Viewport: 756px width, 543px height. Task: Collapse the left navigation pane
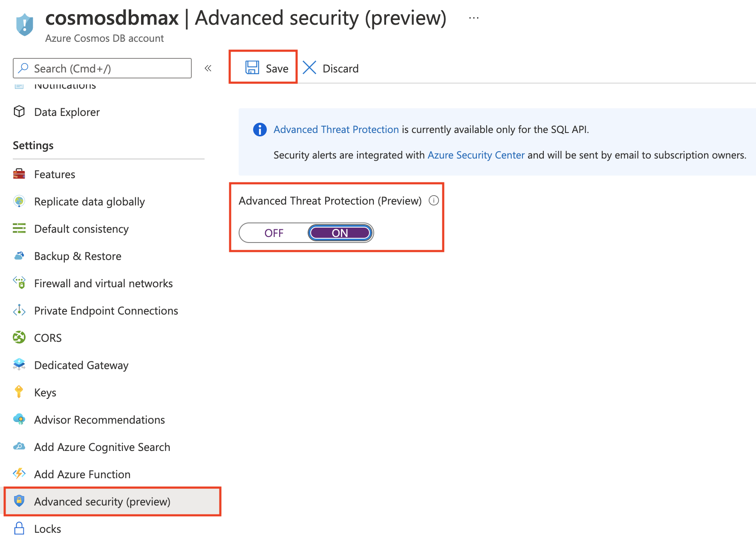[208, 68]
